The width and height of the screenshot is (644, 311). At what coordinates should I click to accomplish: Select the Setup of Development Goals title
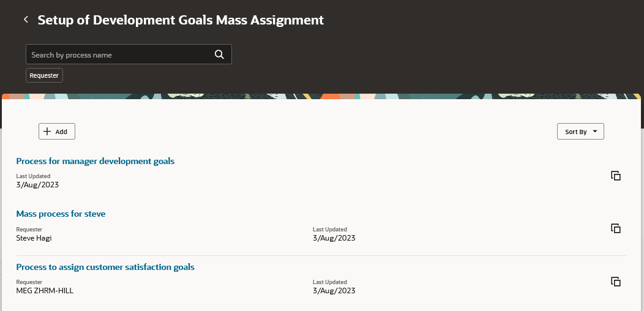coord(181,20)
